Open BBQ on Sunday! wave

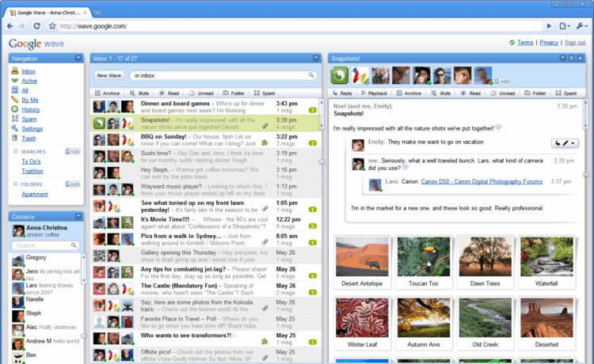[205, 140]
